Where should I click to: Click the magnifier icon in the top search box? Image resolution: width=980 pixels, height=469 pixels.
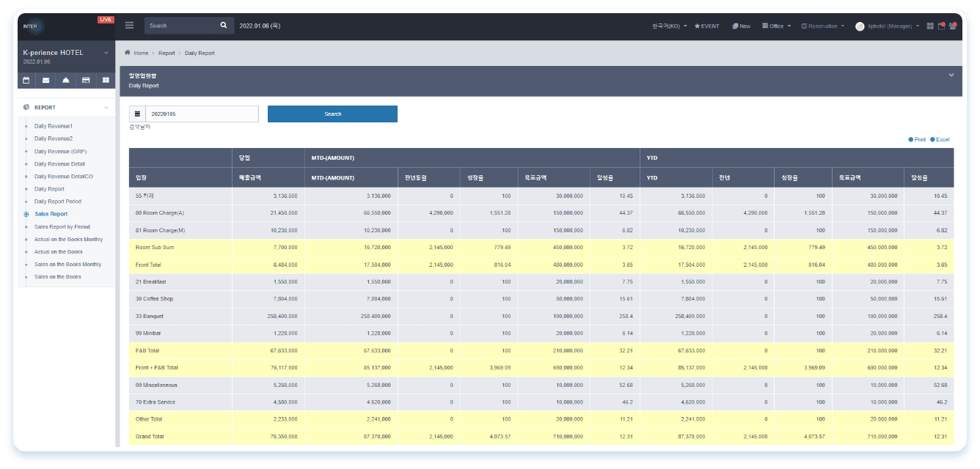pos(224,26)
